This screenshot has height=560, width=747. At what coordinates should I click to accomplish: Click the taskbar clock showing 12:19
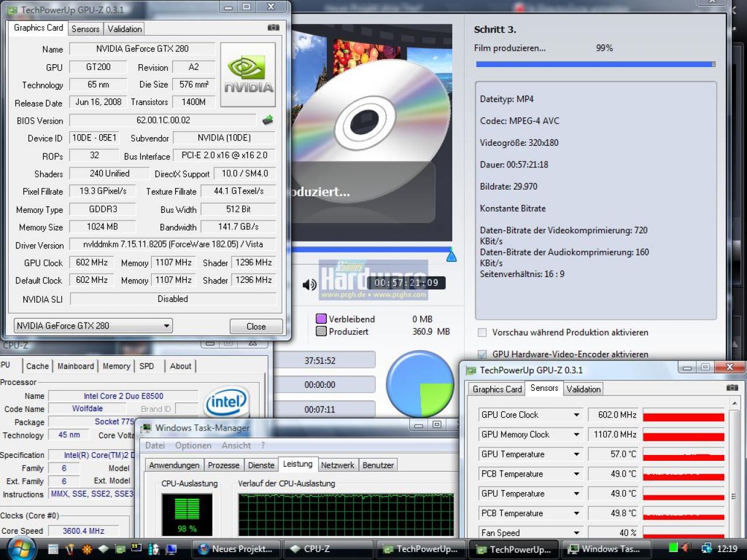[x=727, y=548]
